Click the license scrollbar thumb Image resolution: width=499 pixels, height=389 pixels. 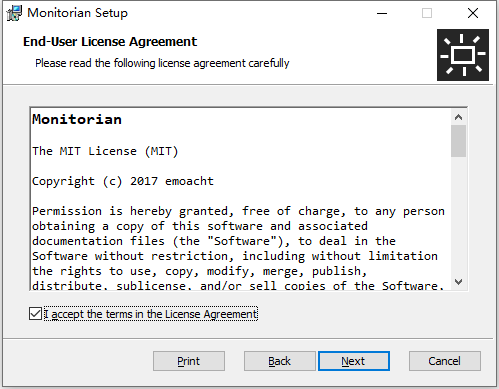click(x=459, y=141)
